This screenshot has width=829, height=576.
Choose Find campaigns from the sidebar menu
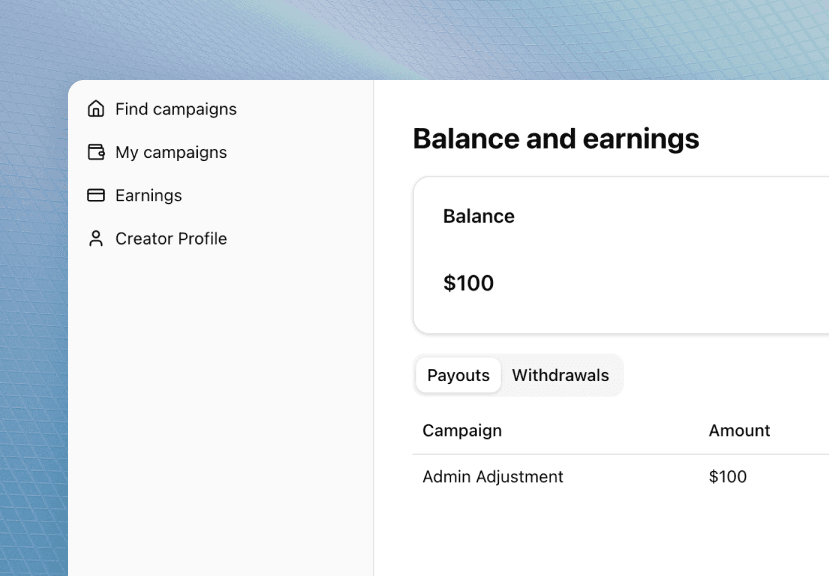(176, 109)
